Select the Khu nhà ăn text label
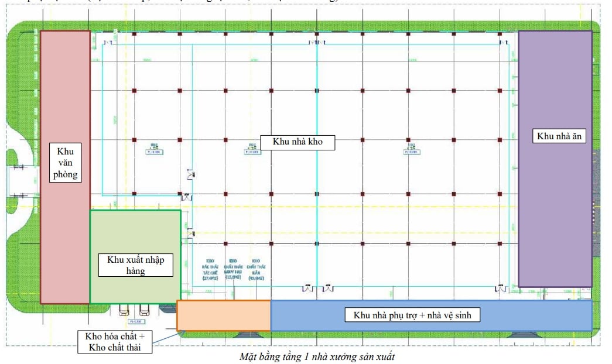The width and height of the screenshot is (612, 364). (x=560, y=136)
